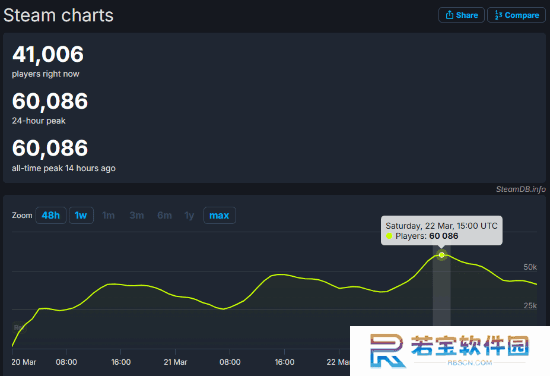Set chart zoom to 1w

(81, 215)
